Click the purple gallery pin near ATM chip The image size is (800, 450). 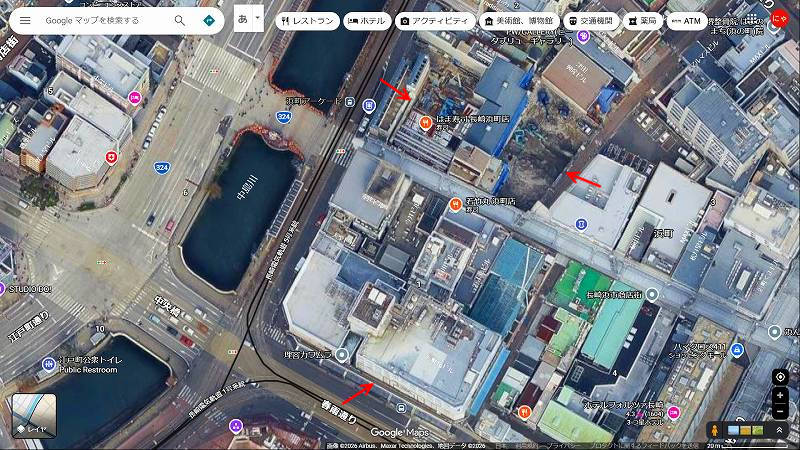[583, 36]
